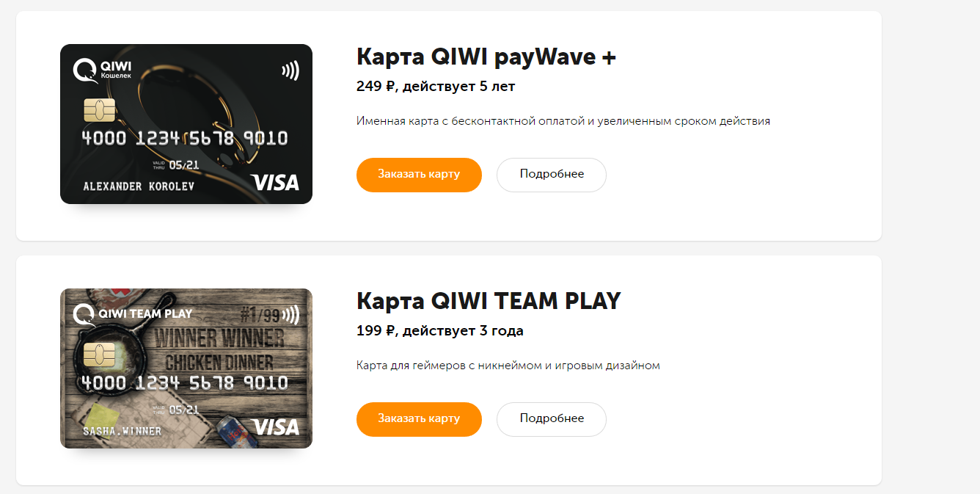980x494 pixels.
Task: Order the QIWI payWave + card
Action: click(x=419, y=175)
